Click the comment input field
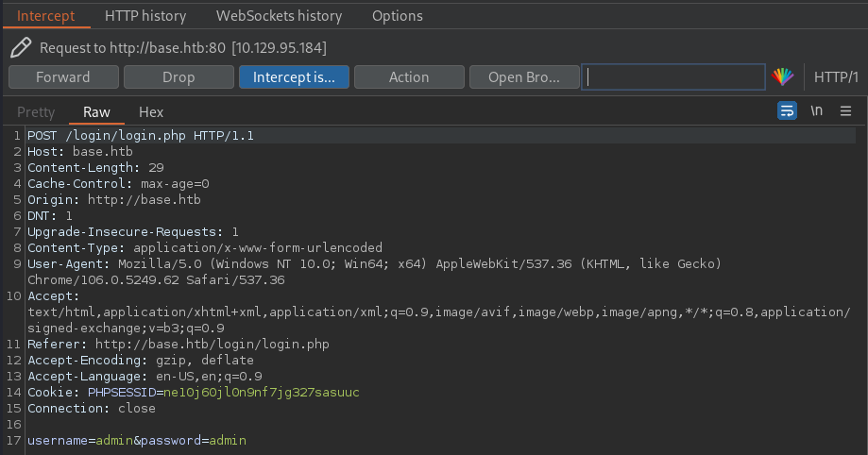Screen dimensions: 868x455 [x=673, y=77]
